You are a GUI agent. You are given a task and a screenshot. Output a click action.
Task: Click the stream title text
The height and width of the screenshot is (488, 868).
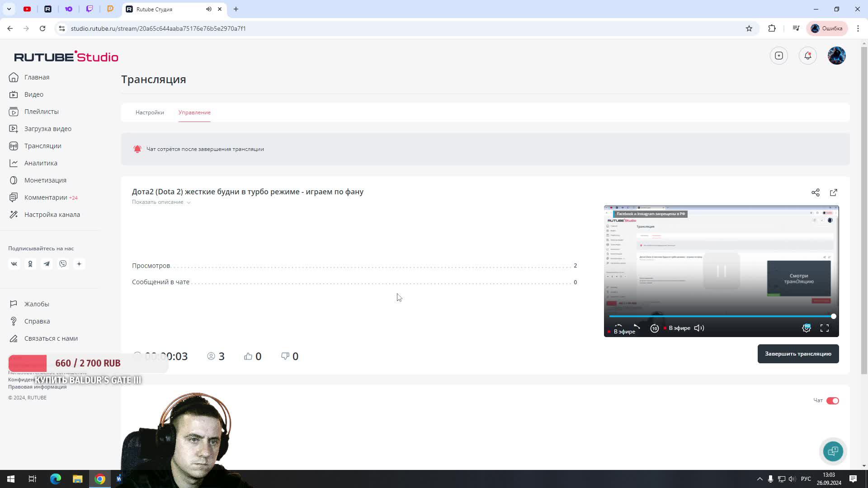[x=247, y=192]
